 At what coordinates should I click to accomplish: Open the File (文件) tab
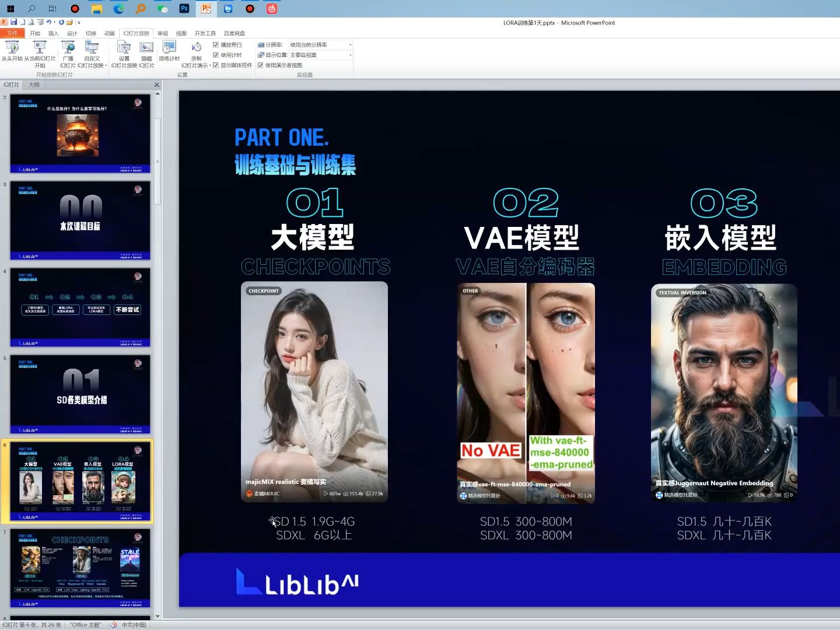coord(12,33)
